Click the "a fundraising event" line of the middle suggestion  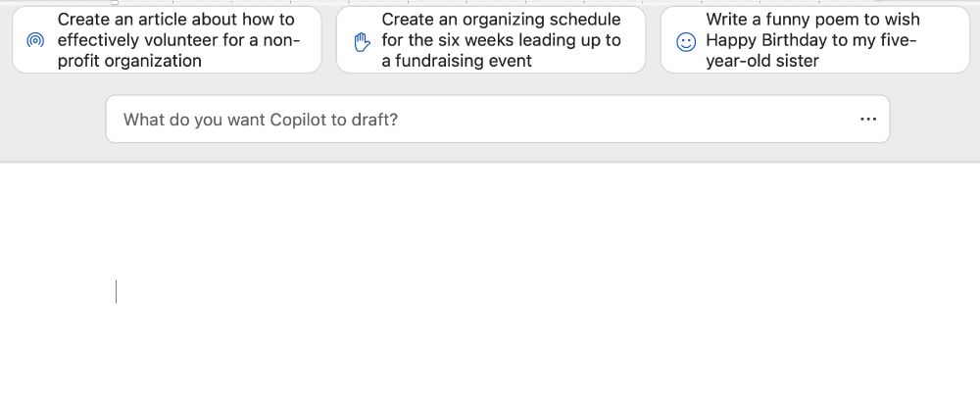tap(457, 61)
